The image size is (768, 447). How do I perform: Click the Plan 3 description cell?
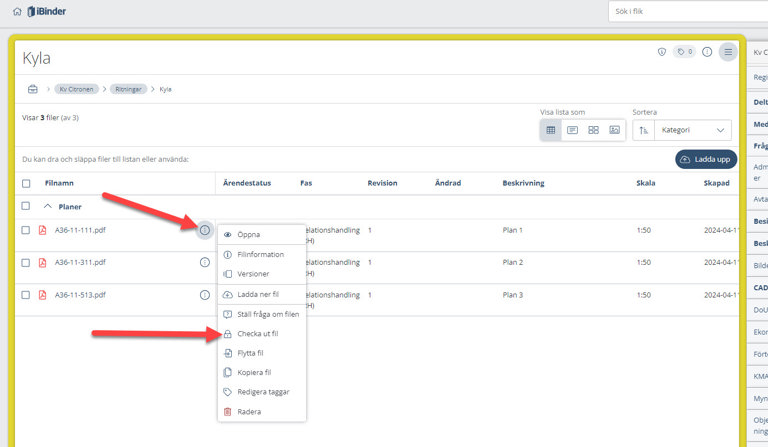(512, 295)
